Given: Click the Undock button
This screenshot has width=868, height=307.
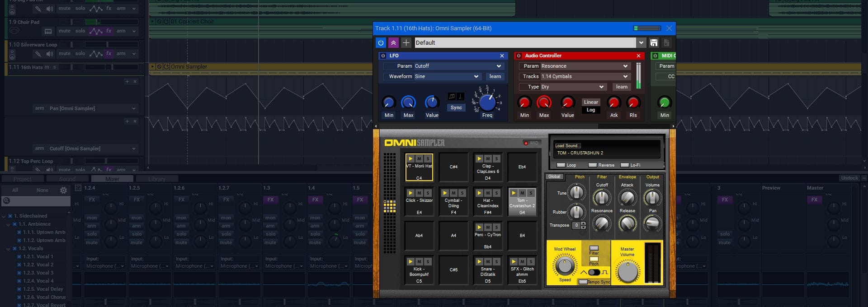Looking at the screenshot, I should (x=849, y=178).
